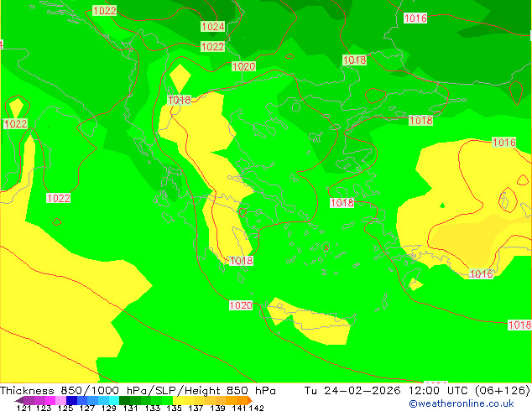
Task: Pick the darkest green swatch in the legend
Action: tap(124, 400)
